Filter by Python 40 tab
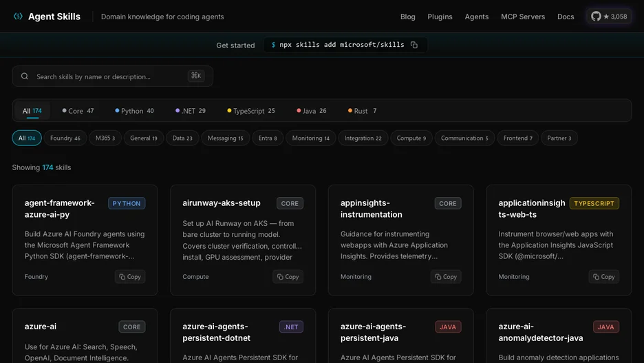Screen dimensions: 644x363 click(x=134, y=111)
